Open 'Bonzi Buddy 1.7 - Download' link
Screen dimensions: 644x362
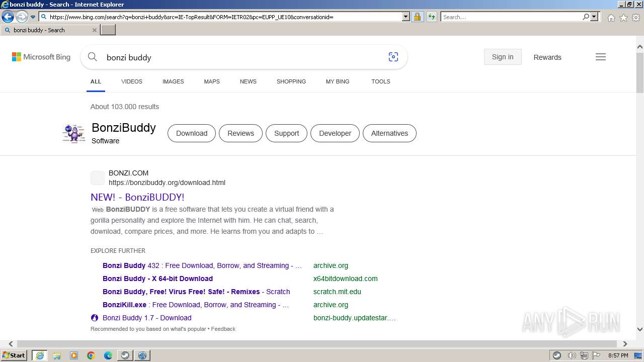(147, 318)
